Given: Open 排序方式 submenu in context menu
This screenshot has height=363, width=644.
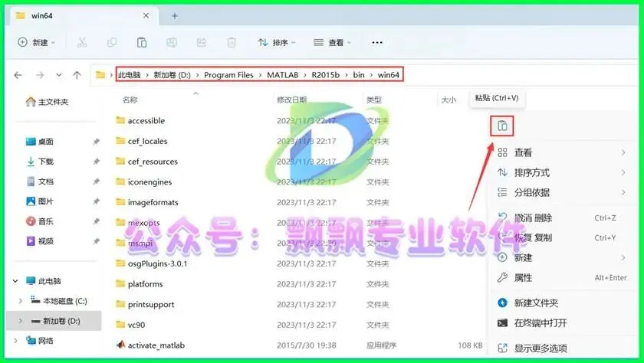Looking at the screenshot, I should pyautogui.click(x=562, y=172).
